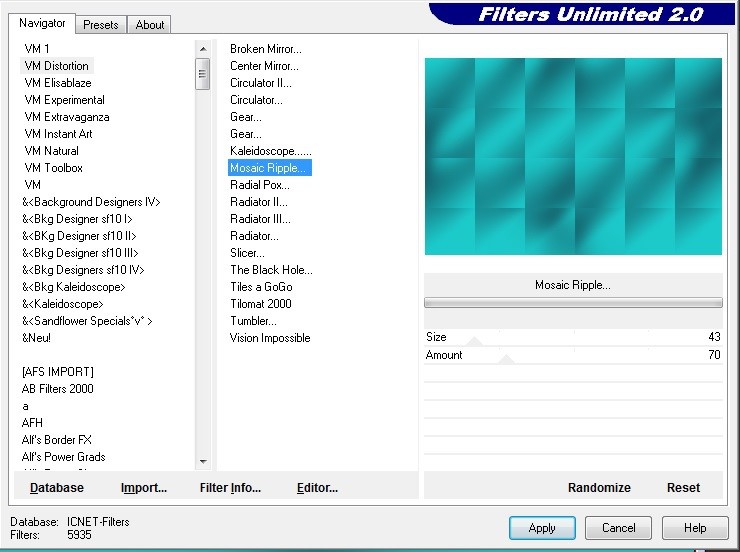Click the category list scrollbar thumb
Screen dimensions: 740x552
coord(203,74)
